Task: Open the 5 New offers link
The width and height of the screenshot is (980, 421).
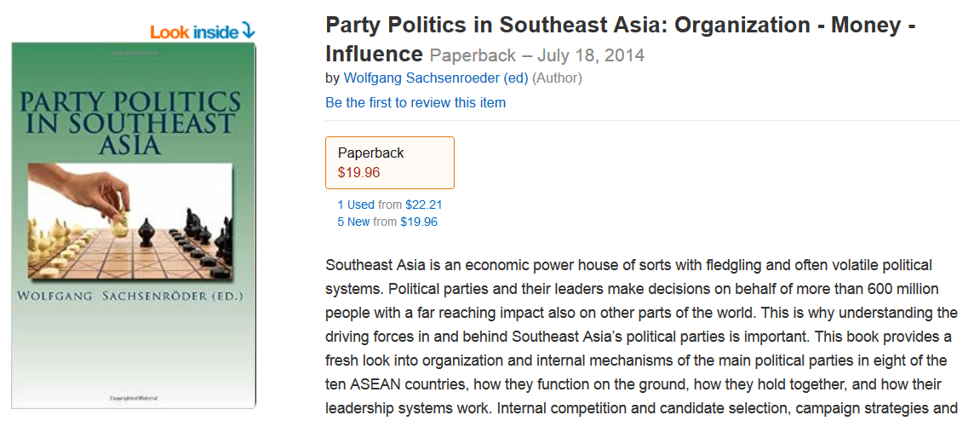Action: coord(354,222)
